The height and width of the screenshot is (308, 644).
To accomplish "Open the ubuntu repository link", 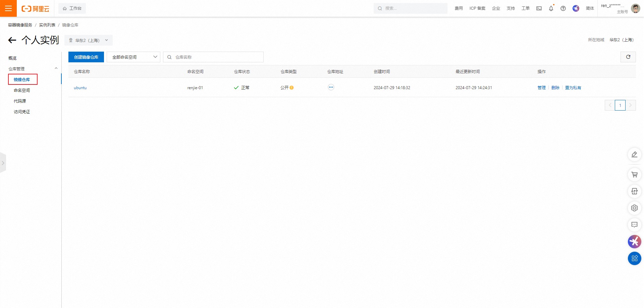I will 80,88.
